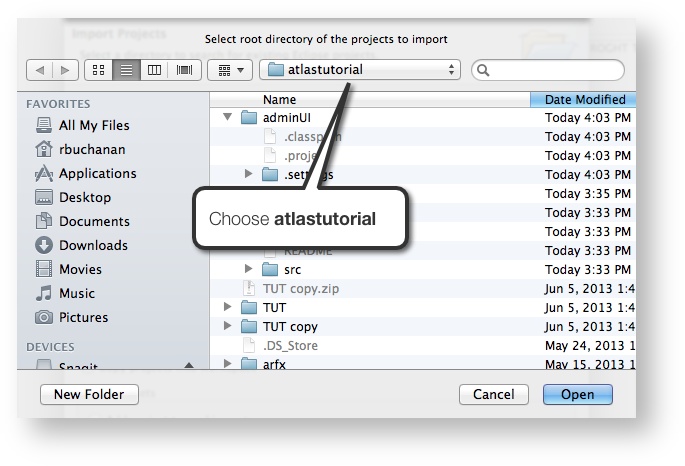This screenshot has height=466, width=685.
Task: Click the Open button
Action: coord(577,394)
